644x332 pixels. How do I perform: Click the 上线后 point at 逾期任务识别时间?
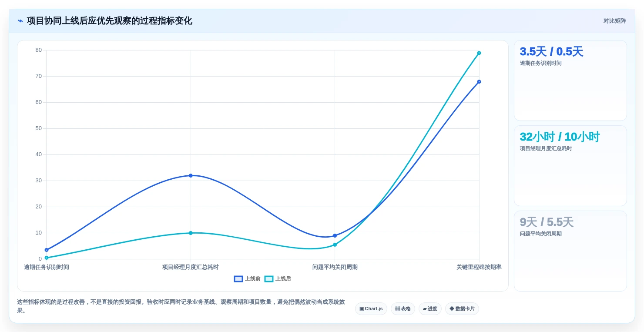[x=47, y=258]
